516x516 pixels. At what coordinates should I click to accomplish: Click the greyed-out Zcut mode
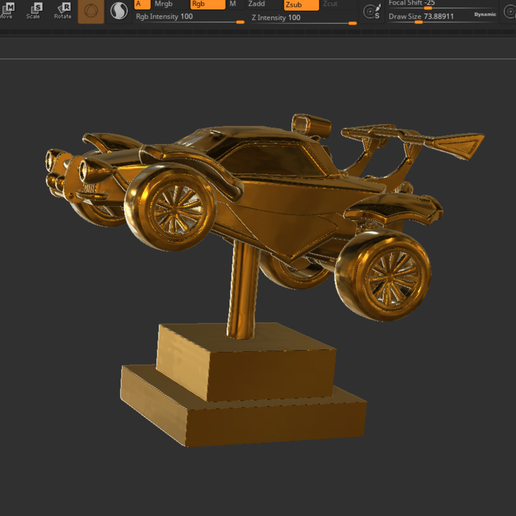click(330, 4)
